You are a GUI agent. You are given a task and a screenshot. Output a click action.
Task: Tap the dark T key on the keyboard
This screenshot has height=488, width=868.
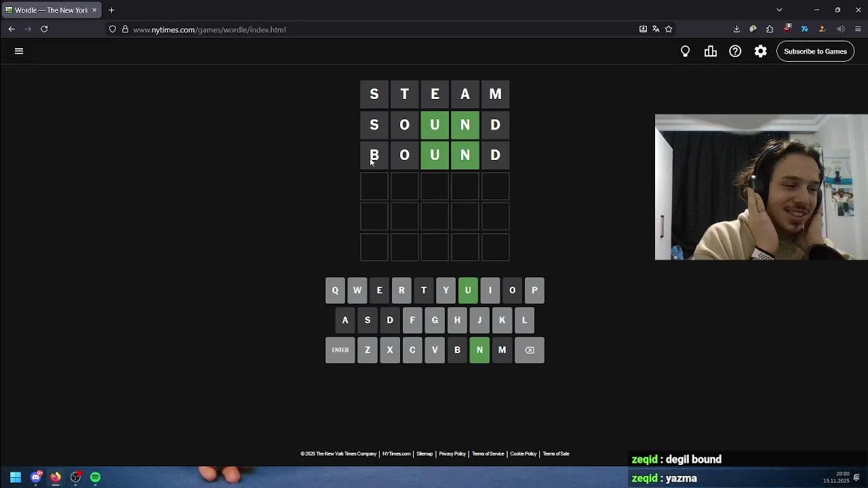click(424, 291)
